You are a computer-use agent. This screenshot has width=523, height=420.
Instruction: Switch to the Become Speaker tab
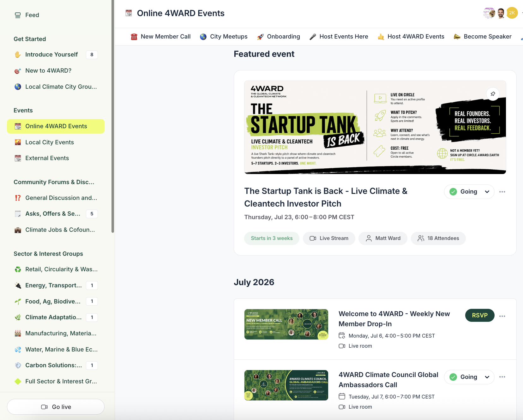pyautogui.click(x=482, y=37)
